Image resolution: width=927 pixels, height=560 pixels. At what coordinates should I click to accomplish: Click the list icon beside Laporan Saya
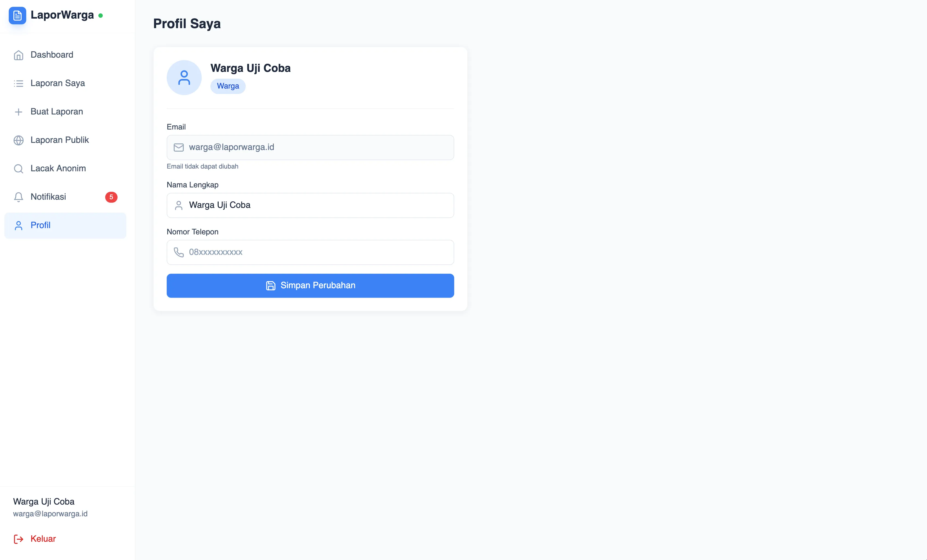click(19, 83)
